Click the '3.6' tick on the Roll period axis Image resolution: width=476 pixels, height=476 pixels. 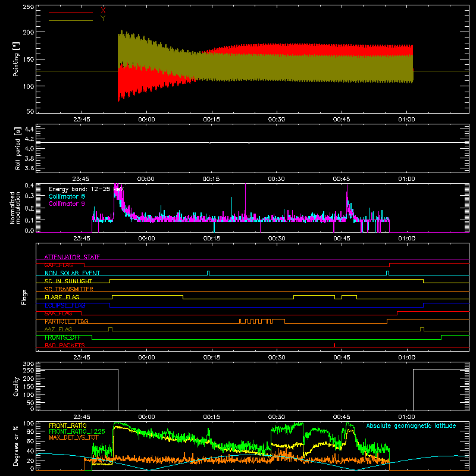coord(29,168)
